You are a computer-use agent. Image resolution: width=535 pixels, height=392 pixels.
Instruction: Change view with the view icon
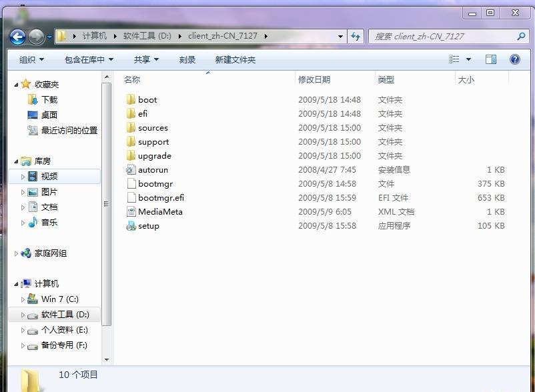(454, 59)
